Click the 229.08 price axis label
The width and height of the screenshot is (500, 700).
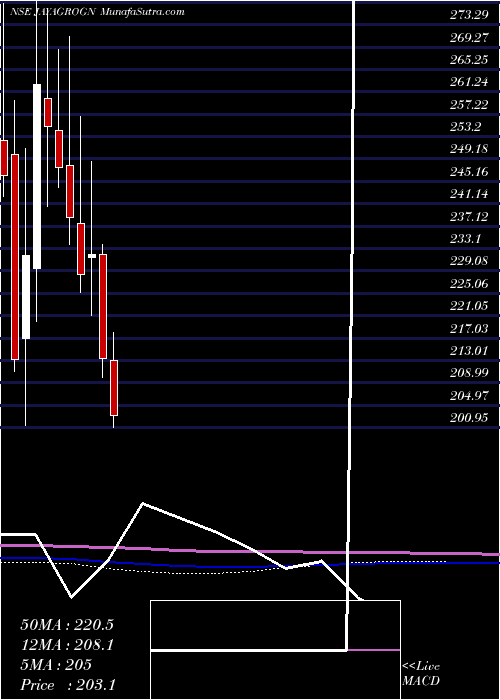(469, 261)
